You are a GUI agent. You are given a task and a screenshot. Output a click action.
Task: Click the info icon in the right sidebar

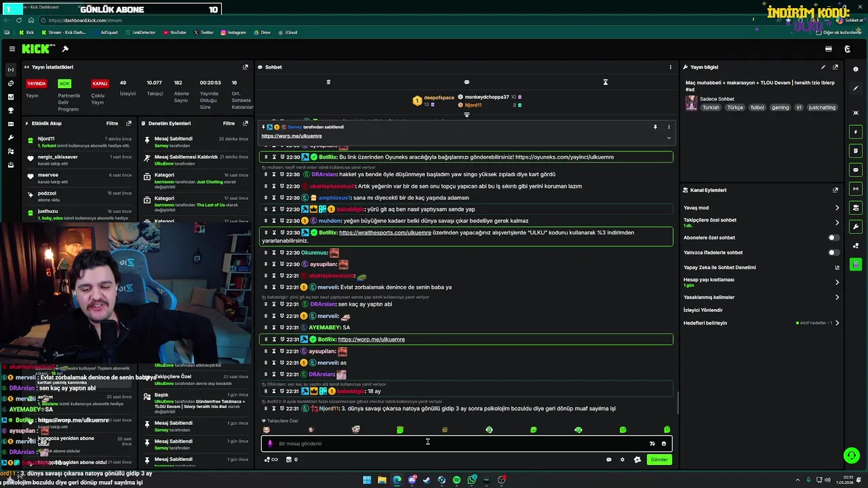point(856,69)
